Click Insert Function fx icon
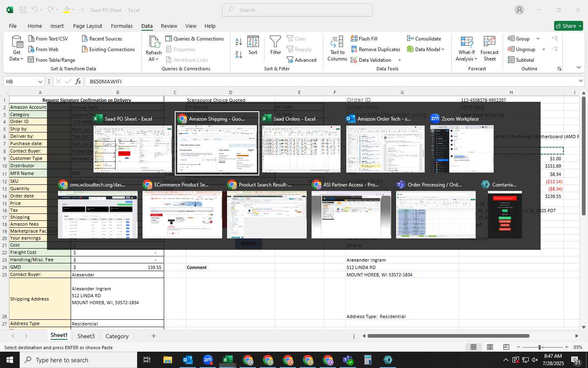The height and width of the screenshot is (368, 588). [x=78, y=81]
